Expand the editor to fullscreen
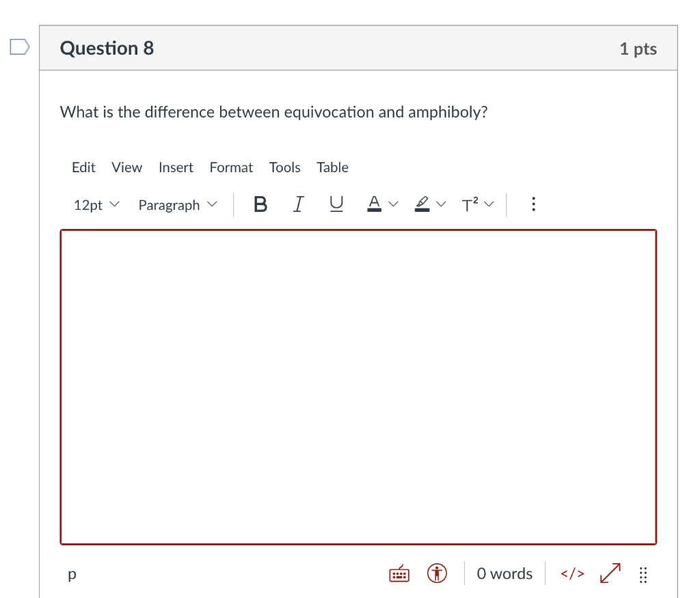The image size is (700, 598). [x=608, y=573]
